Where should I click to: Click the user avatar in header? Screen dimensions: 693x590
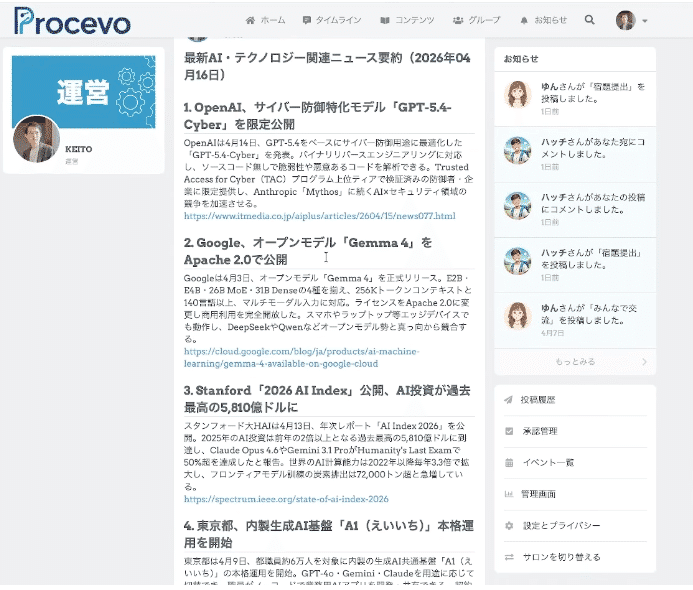pos(625,20)
